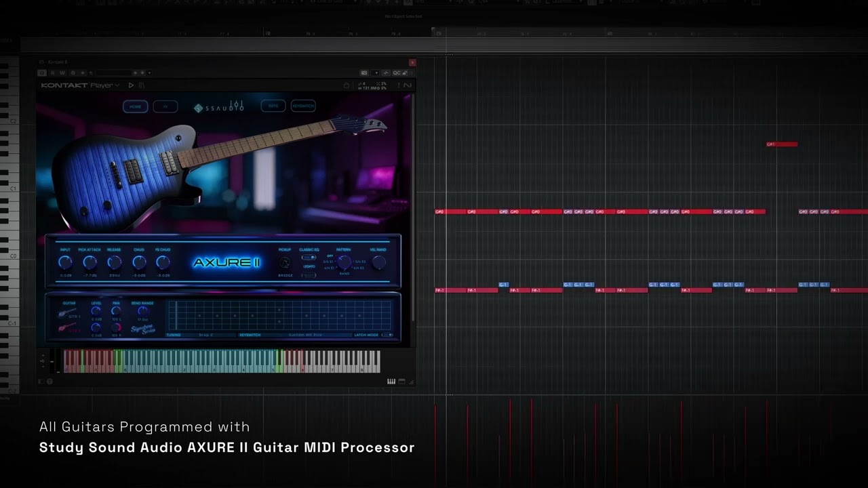The image size is (868, 488).
Task: Switch to the HOME tab
Action: tap(136, 106)
